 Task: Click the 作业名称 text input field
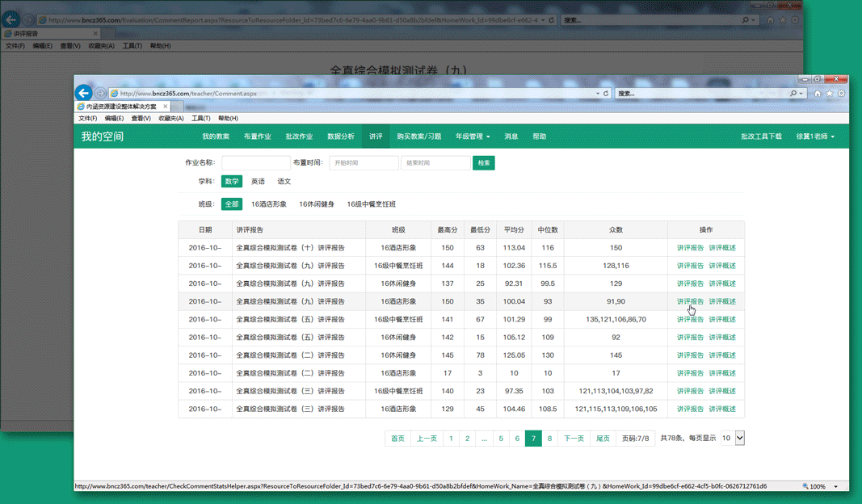(x=256, y=162)
